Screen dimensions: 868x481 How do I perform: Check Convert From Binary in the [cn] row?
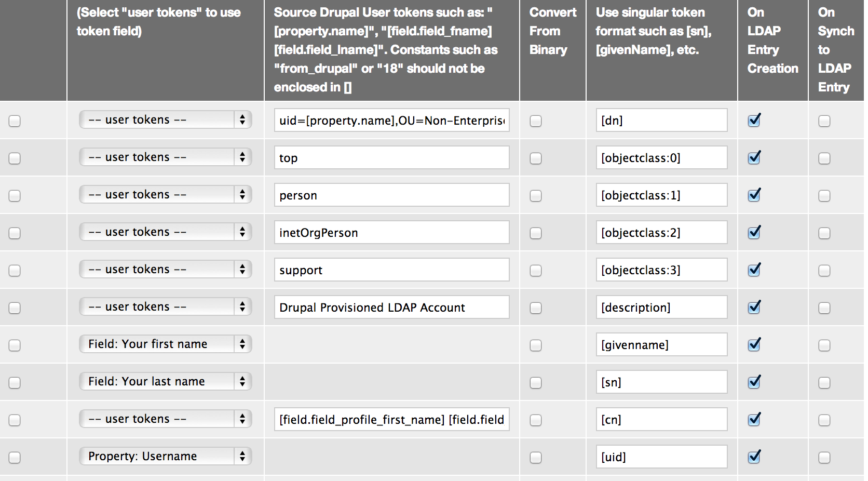click(535, 420)
